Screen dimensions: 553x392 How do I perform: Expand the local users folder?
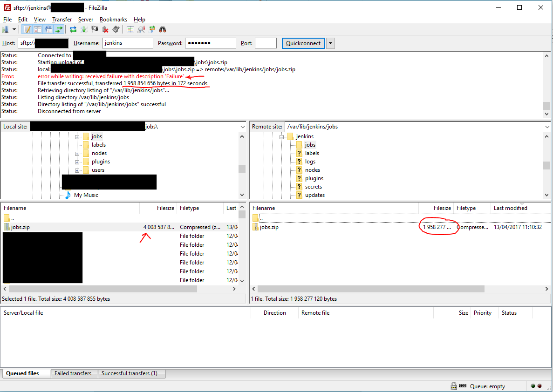pos(77,170)
